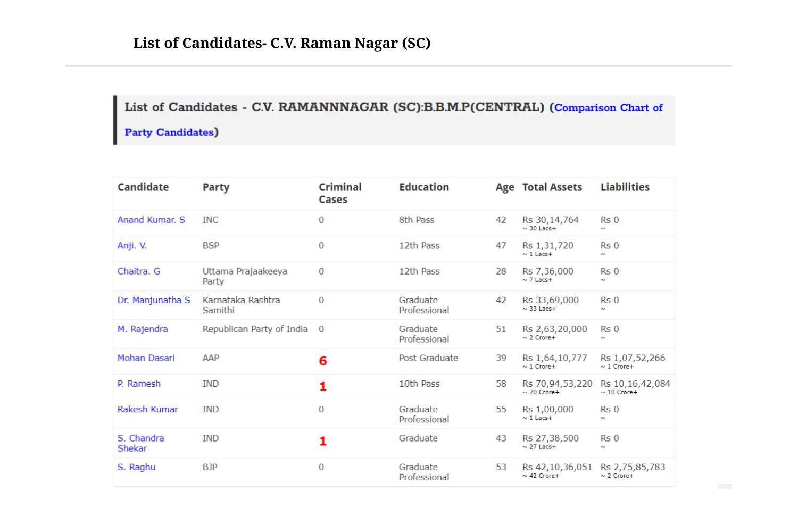Open S. Raghu candidate page
This screenshot has width=798, height=532.
(x=136, y=467)
